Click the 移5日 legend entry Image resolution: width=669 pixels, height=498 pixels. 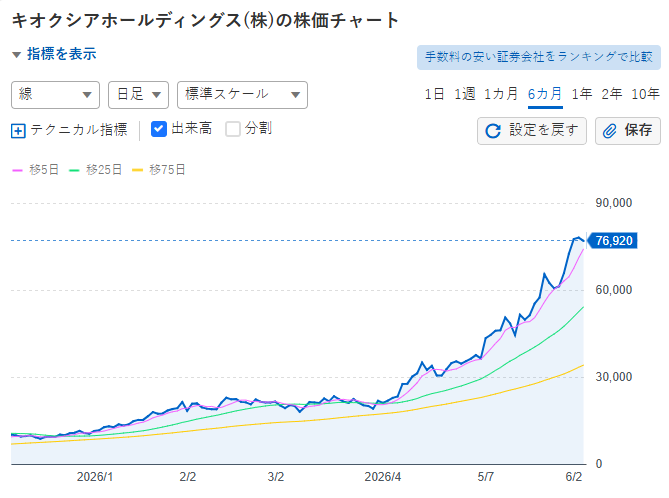[35, 170]
